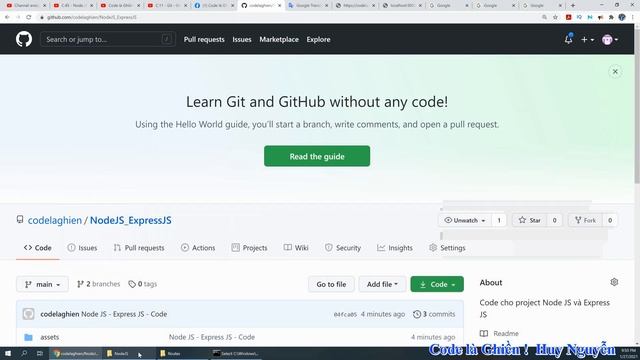Open the assets folder

(x=49, y=337)
